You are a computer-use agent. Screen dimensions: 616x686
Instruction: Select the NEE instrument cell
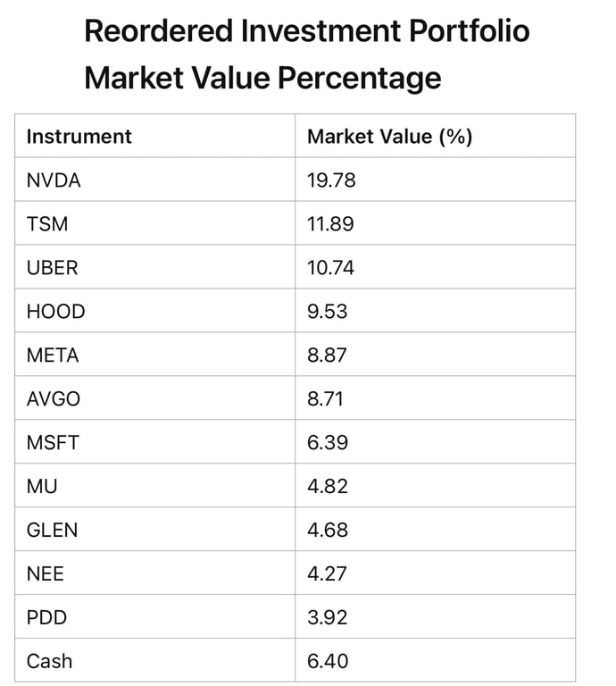point(46,574)
